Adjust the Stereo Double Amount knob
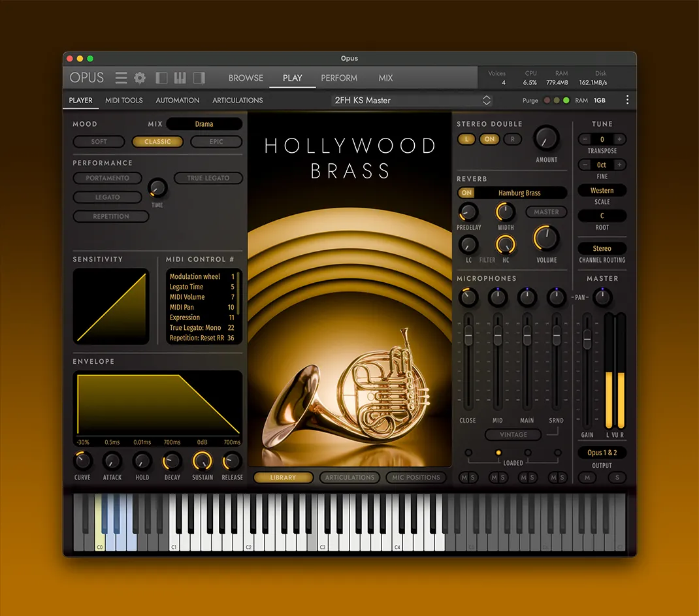This screenshot has width=699, height=616. [546, 138]
